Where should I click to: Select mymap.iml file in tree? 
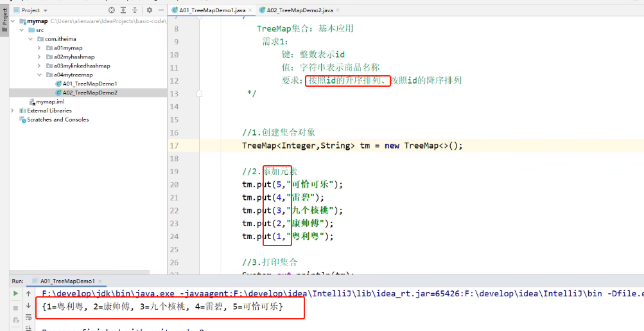(x=46, y=102)
